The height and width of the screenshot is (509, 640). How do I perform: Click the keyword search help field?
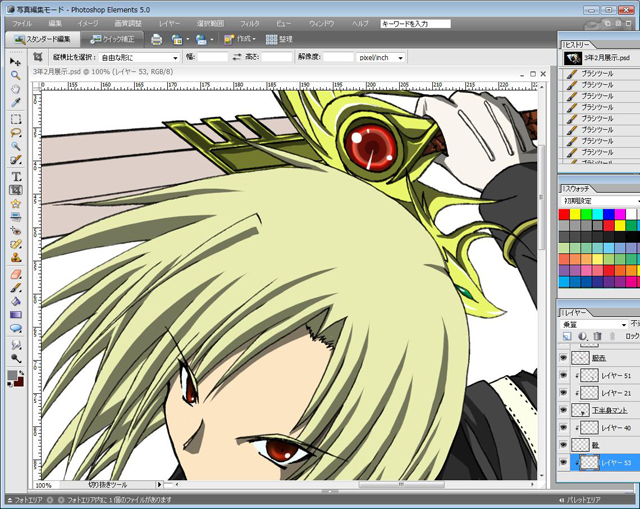(416, 24)
